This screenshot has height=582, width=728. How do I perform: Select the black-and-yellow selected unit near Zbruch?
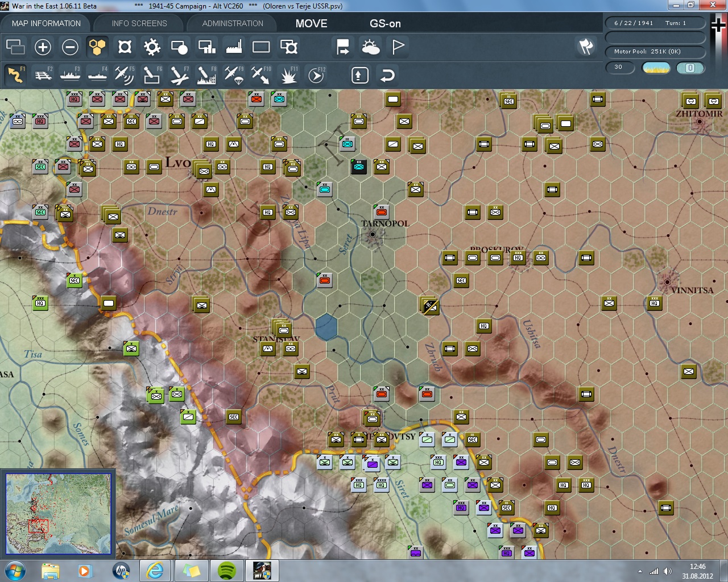click(x=430, y=306)
